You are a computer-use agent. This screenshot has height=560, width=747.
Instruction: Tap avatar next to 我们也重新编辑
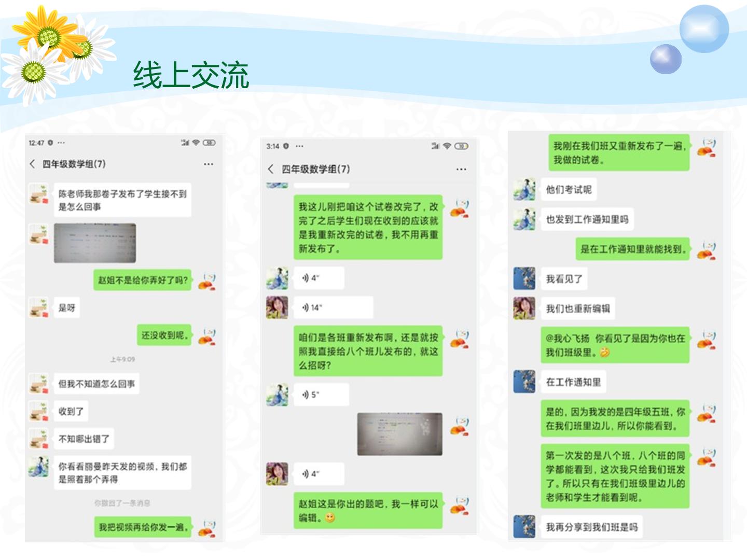tap(524, 308)
